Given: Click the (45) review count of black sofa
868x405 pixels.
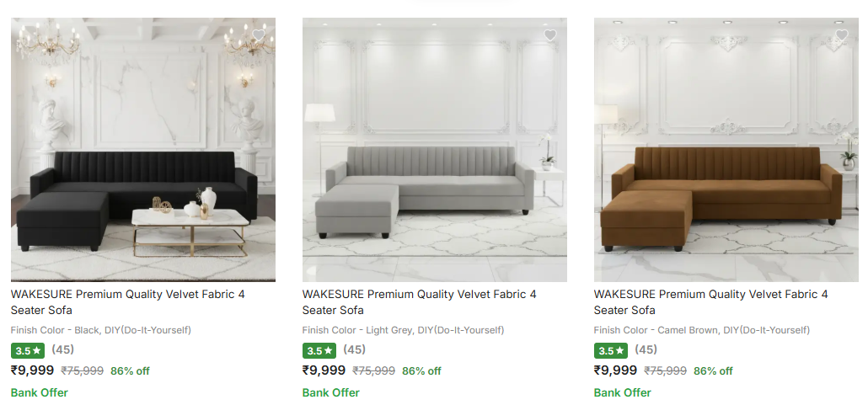Looking at the screenshot, I should [x=62, y=349].
